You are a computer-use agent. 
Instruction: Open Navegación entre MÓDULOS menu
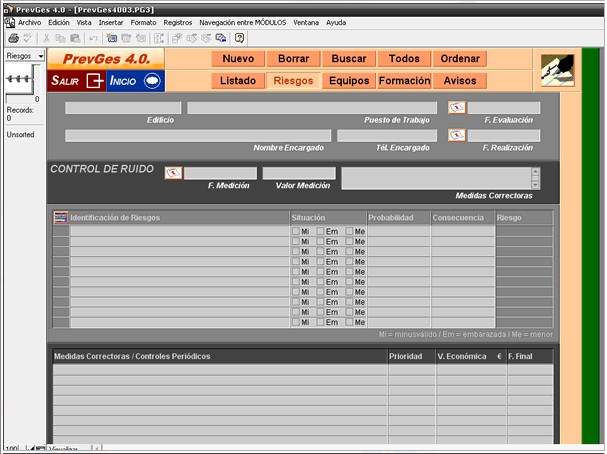[x=243, y=22]
